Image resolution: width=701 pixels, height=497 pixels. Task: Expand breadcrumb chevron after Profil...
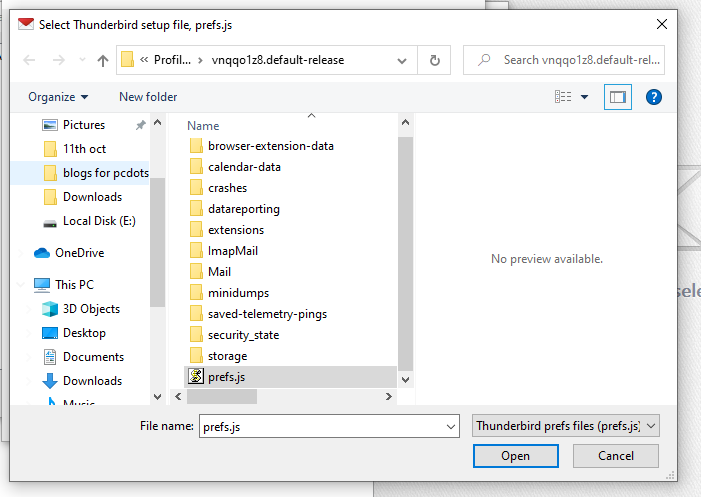coord(200,60)
